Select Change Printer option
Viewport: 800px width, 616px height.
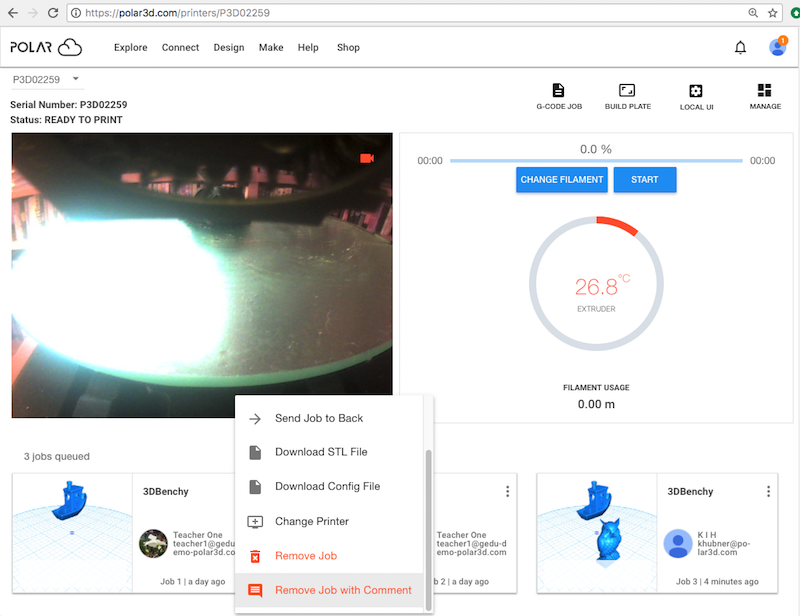pyautogui.click(x=329, y=522)
